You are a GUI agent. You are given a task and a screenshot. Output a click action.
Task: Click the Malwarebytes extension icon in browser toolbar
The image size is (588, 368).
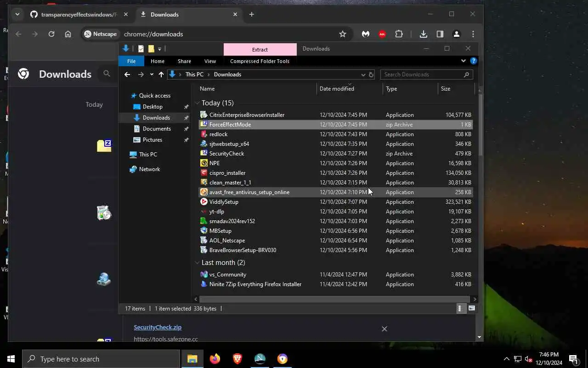click(x=366, y=34)
